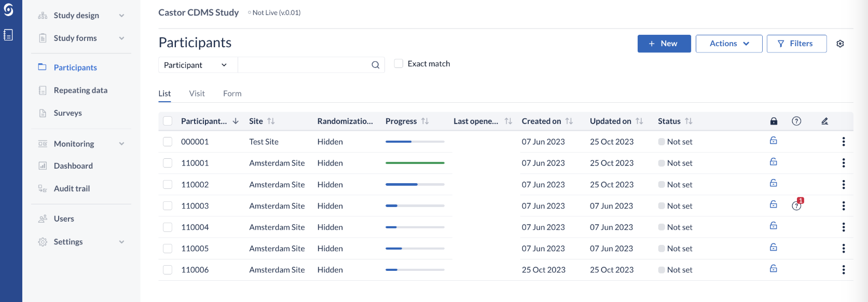Open the three-dot menu for participant 110001
Image resolution: width=868 pixels, height=302 pixels.
click(x=844, y=163)
